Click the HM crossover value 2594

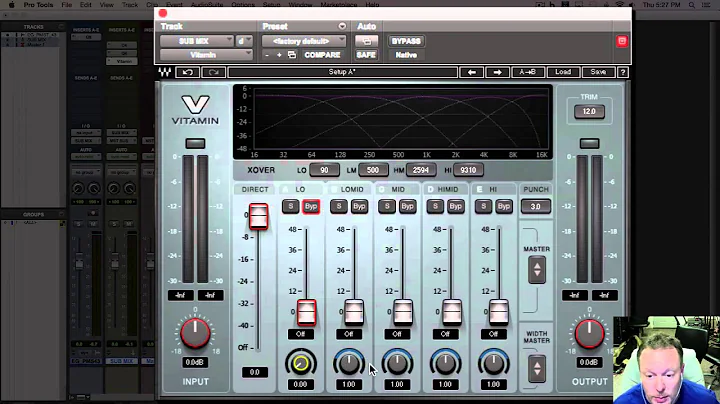tap(421, 170)
